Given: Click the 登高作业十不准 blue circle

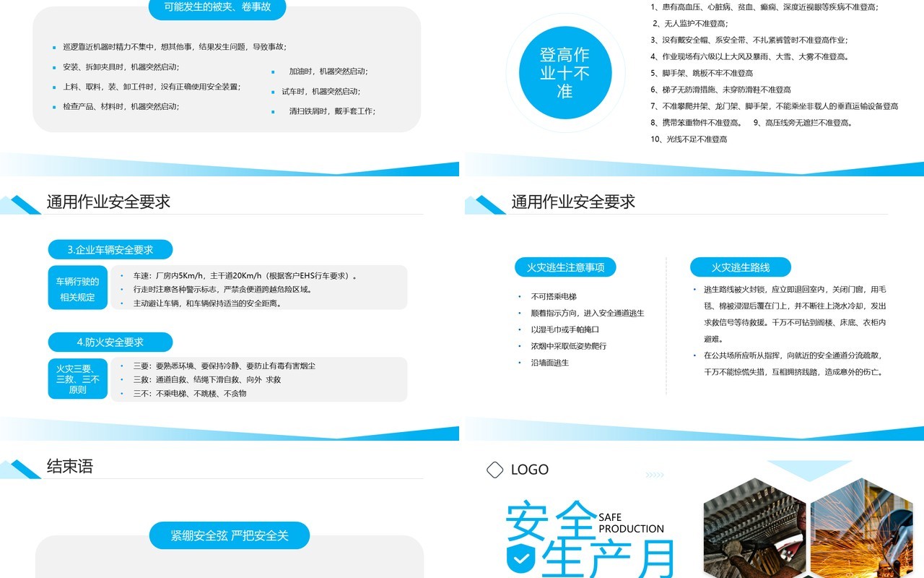Looking at the screenshot, I should pyautogui.click(x=565, y=73).
